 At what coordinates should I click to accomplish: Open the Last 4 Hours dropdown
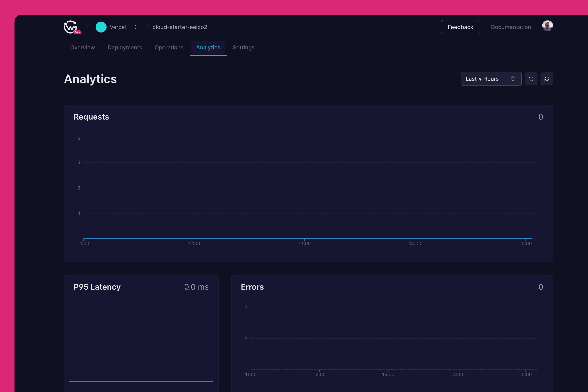click(491, 79)
